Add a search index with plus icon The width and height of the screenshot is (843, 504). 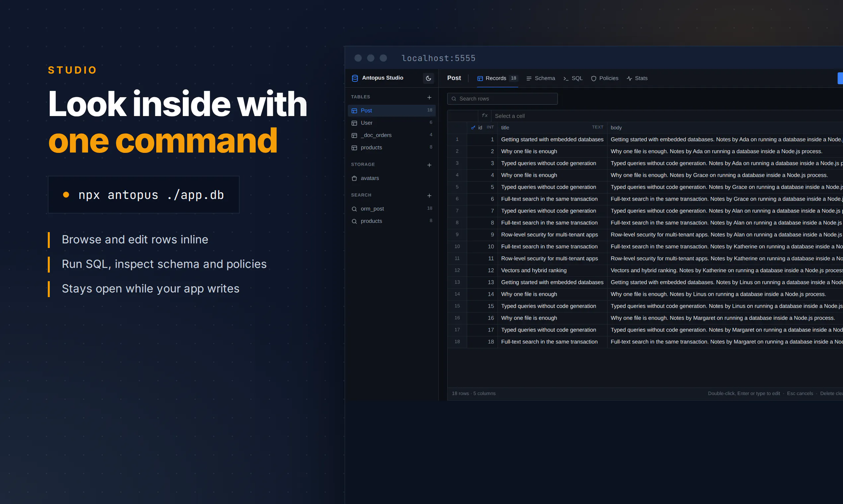pos(429,195)
